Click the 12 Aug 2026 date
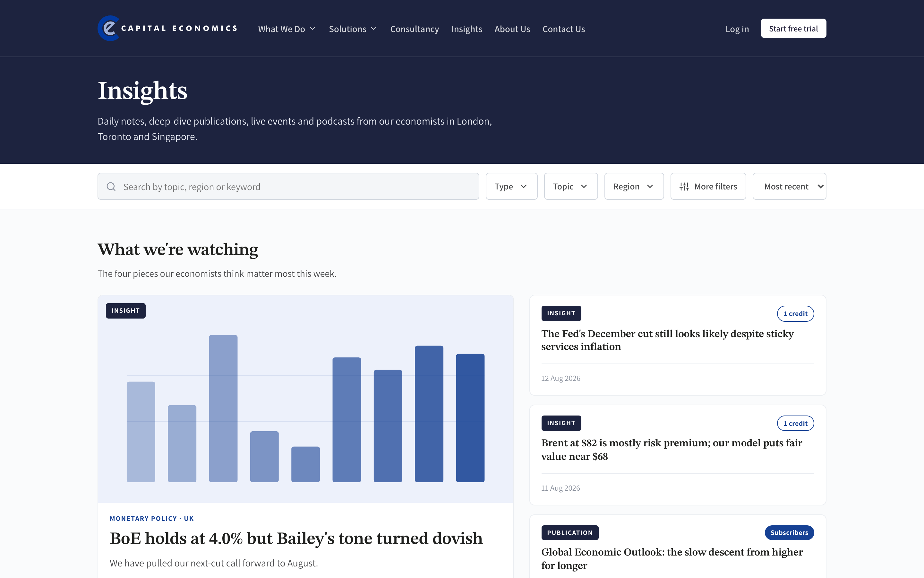The height and width of the screenshot is (578, 924). tap(560, 378)
